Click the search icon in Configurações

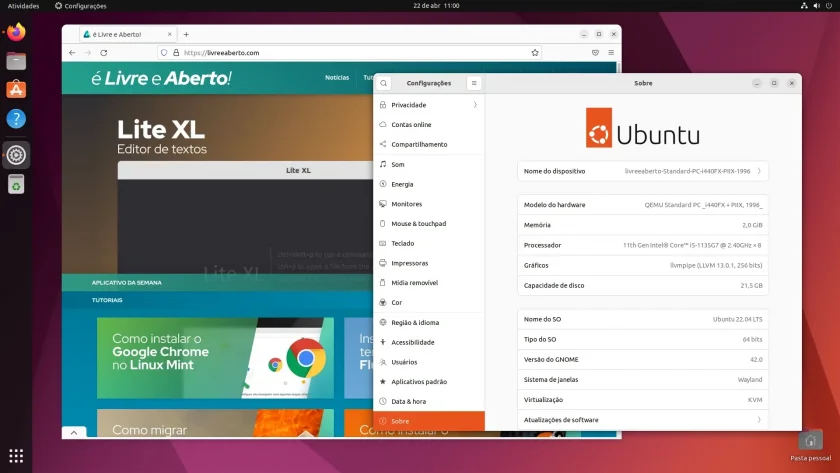384,83
